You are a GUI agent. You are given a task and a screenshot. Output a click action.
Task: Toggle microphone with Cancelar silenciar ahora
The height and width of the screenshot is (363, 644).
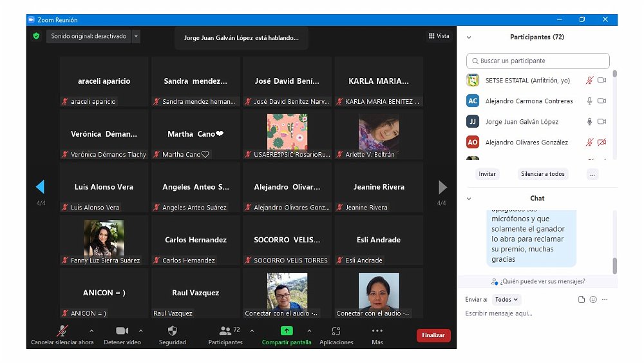[x=62, y=331]
